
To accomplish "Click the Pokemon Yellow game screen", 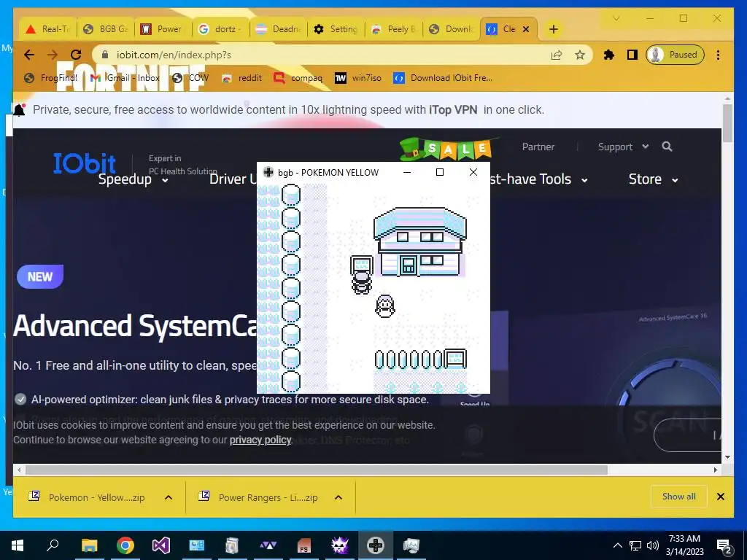I will point(373,289).
